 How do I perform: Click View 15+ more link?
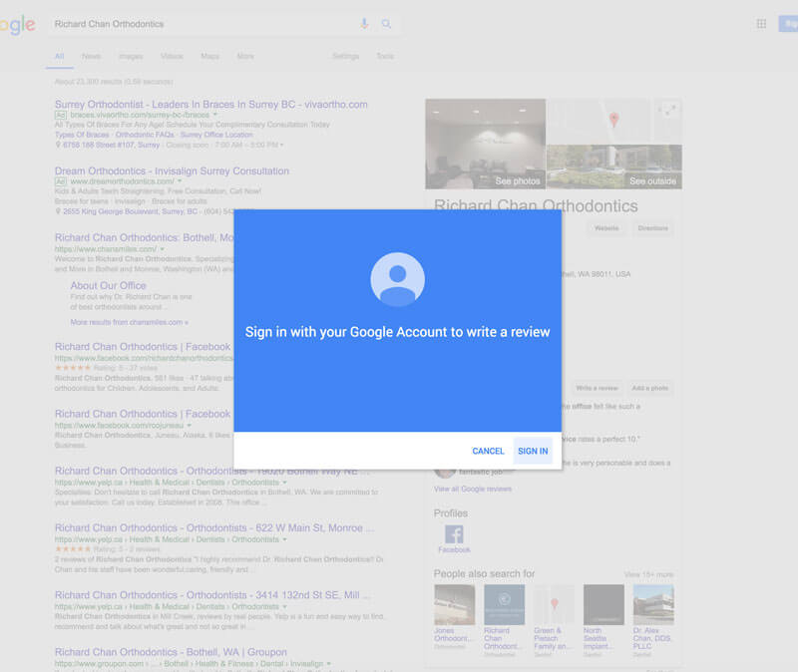pyautogui.click(x=649, y=574)
